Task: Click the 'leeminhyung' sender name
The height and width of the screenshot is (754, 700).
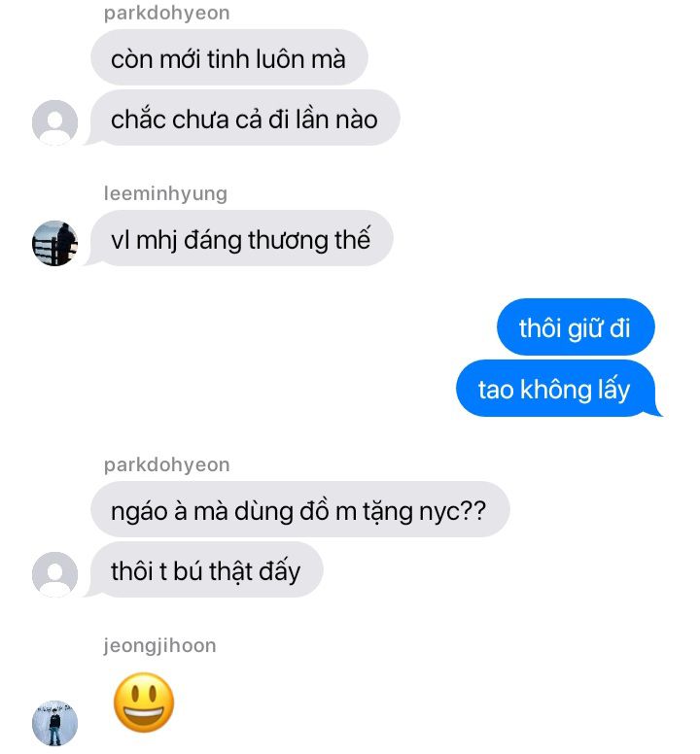Action: click(x=165, y=193)
